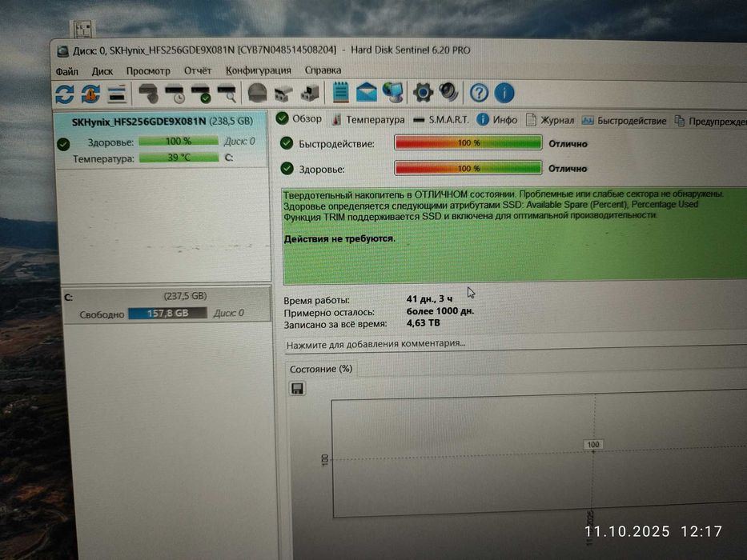Switch to the Температура tab
Screen dimensions: 747x560
(x=367, y=119)
